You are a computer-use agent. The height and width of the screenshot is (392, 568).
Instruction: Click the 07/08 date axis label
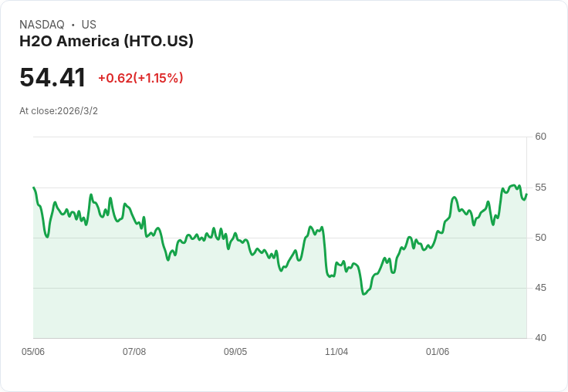coord(134,352)
